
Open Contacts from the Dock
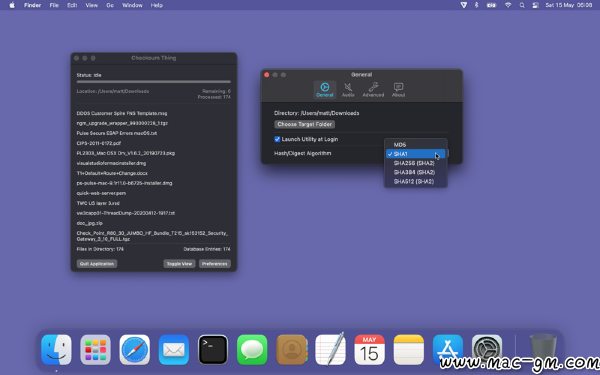[292, 350]
